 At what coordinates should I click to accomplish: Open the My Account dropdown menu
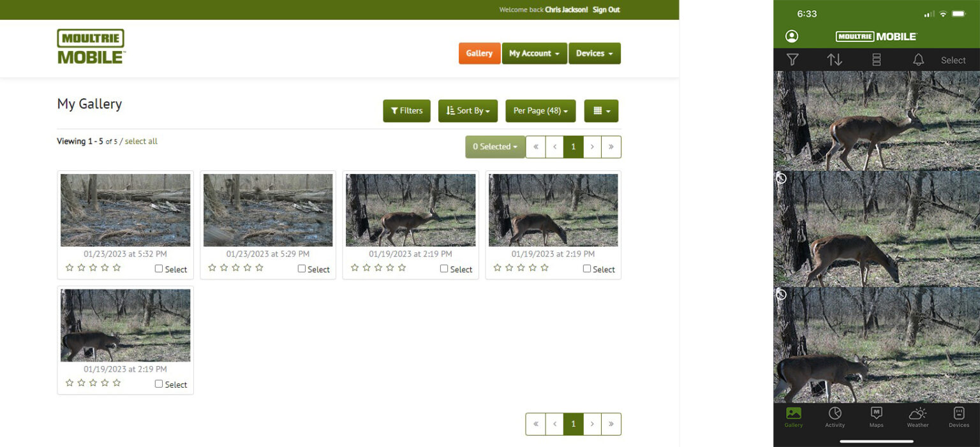535,53
